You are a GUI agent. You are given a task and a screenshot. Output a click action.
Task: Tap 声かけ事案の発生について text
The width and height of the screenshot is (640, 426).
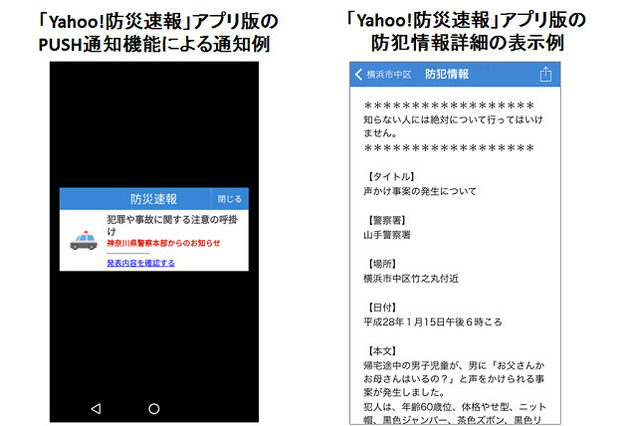420,191
